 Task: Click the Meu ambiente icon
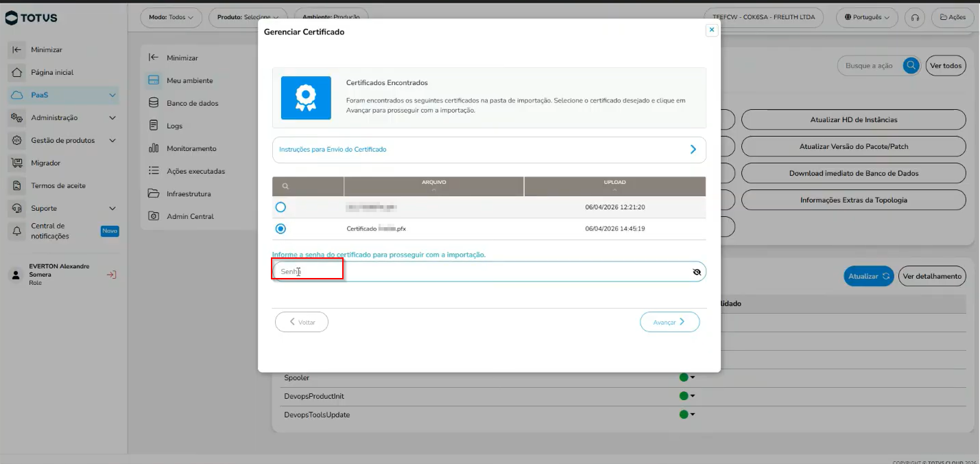point(154,80)
